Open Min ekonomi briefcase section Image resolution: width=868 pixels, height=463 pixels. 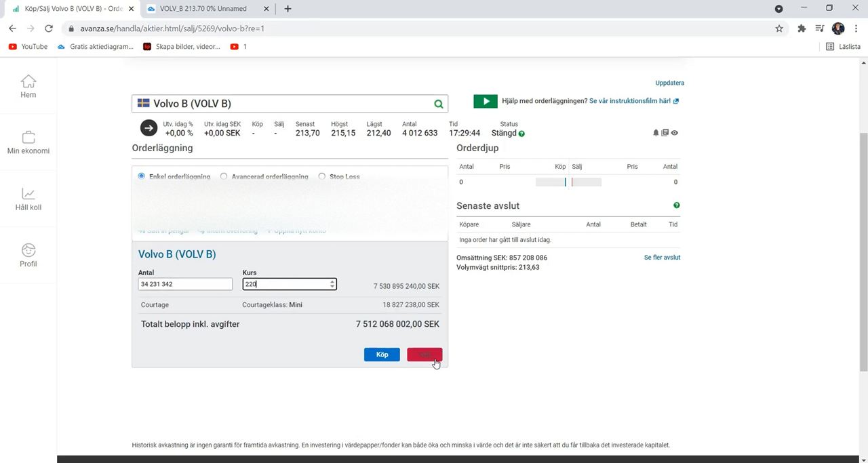point(28,142)
